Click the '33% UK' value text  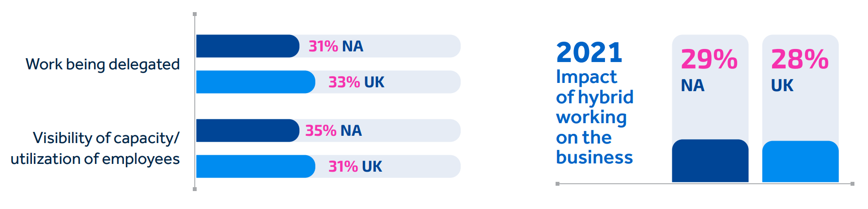tap(356, 82)
